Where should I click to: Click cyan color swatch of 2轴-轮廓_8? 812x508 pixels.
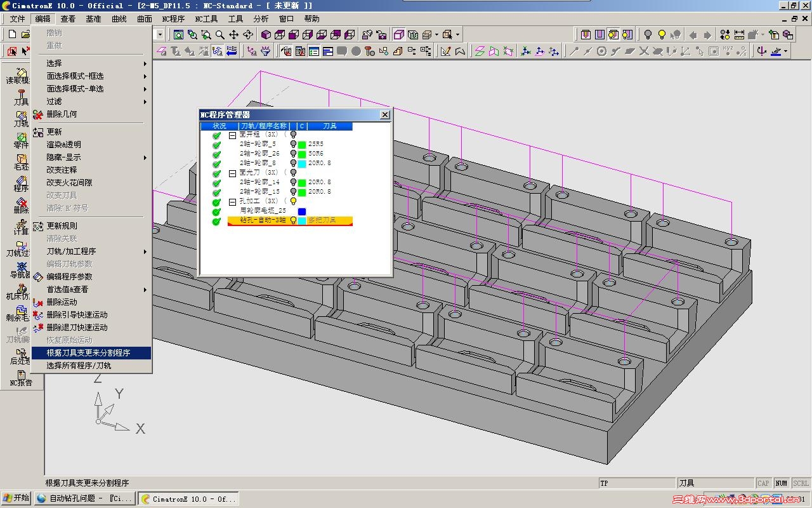click(302, 164)
